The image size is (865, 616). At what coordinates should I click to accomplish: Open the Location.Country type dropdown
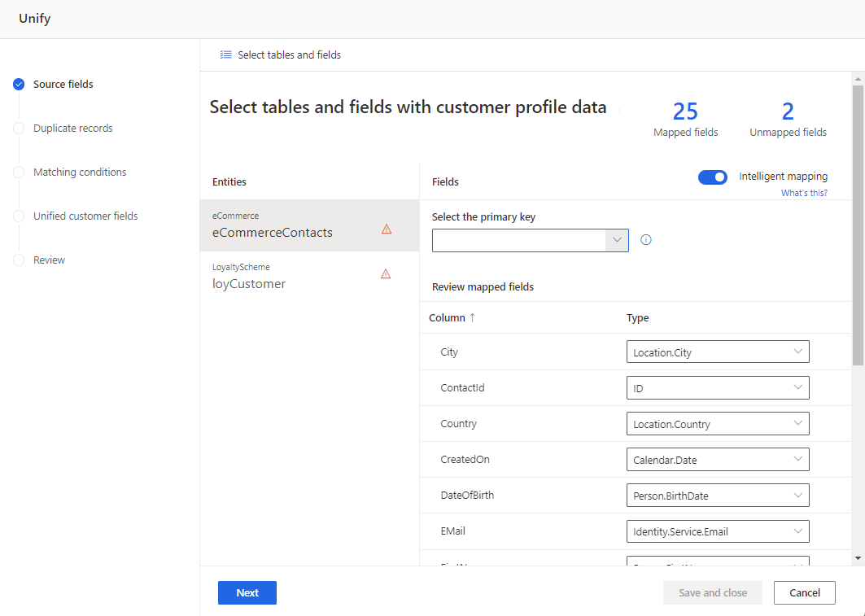[x=718, y=423]
